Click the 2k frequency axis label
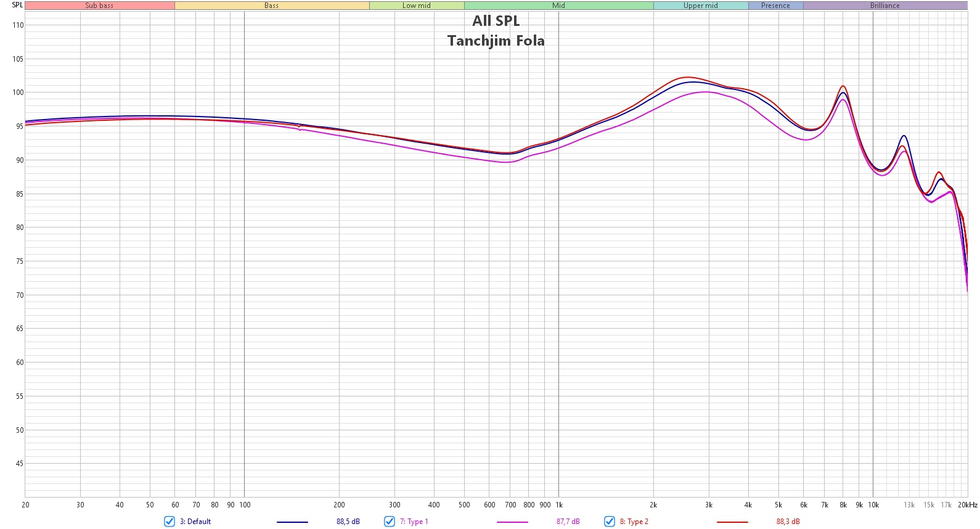Viewport: 980px width, 529px height. pos(653,505)
